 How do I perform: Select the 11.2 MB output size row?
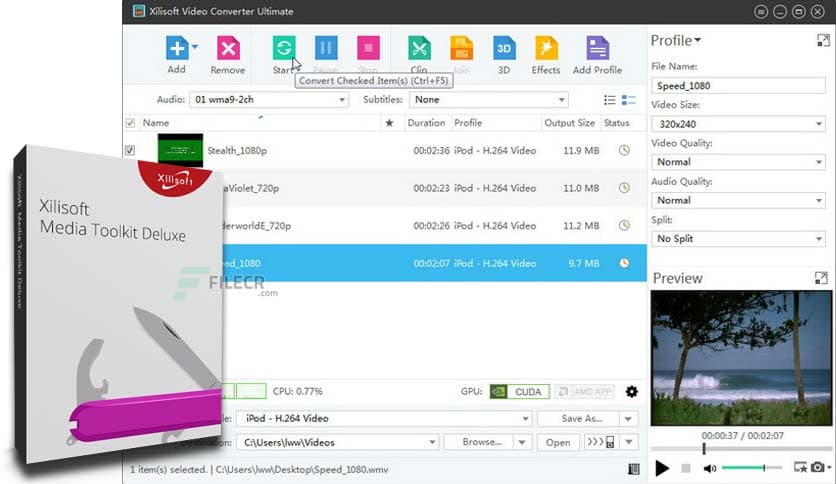click(x=435, y=225)
